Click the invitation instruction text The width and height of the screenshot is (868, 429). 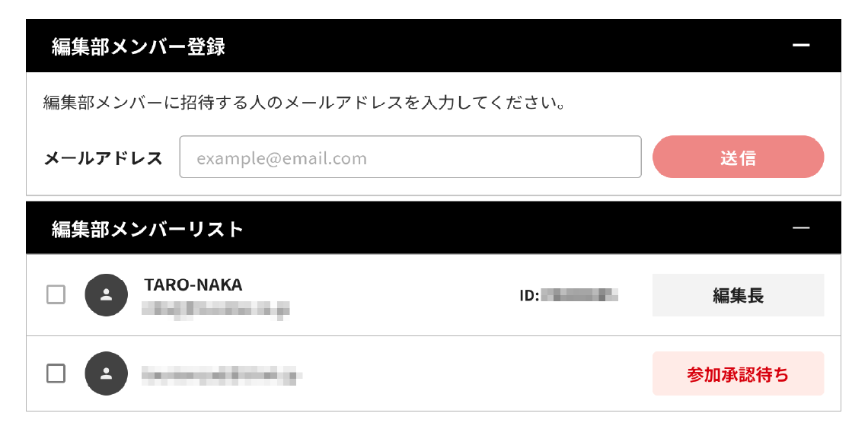pyautogui.click(x=305, y=103)
